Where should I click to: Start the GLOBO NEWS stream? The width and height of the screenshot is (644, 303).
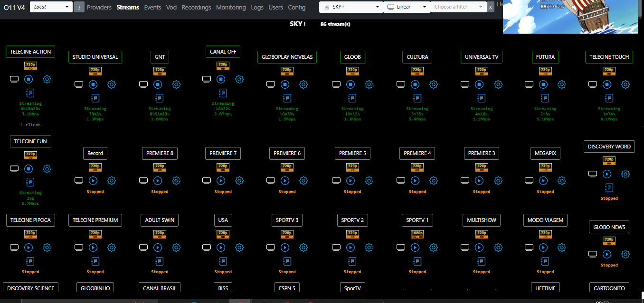click(607, 254)
